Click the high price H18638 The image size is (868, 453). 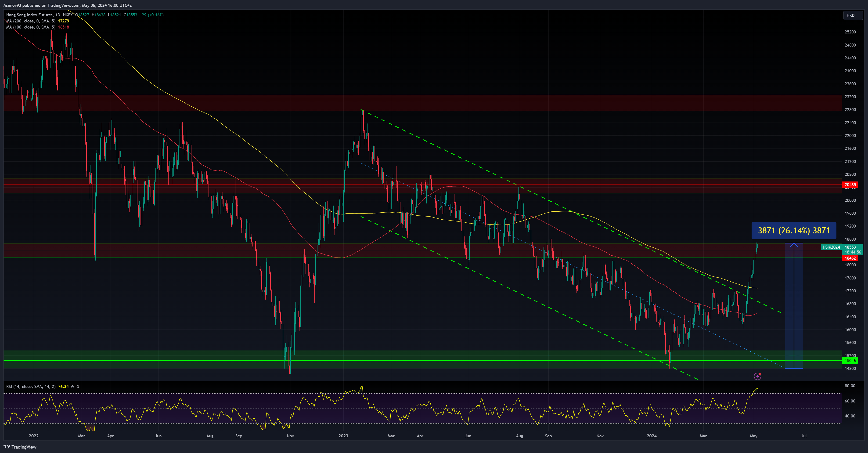pyautogui.click(x=98, y=15)
